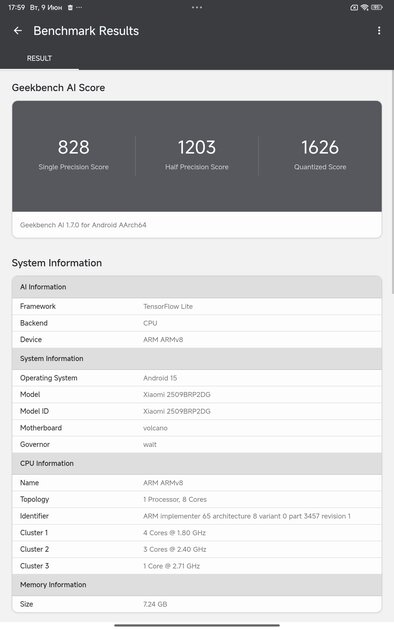
Task: Select the Framework TensorFlow Lite row
Action: (197, 306)
